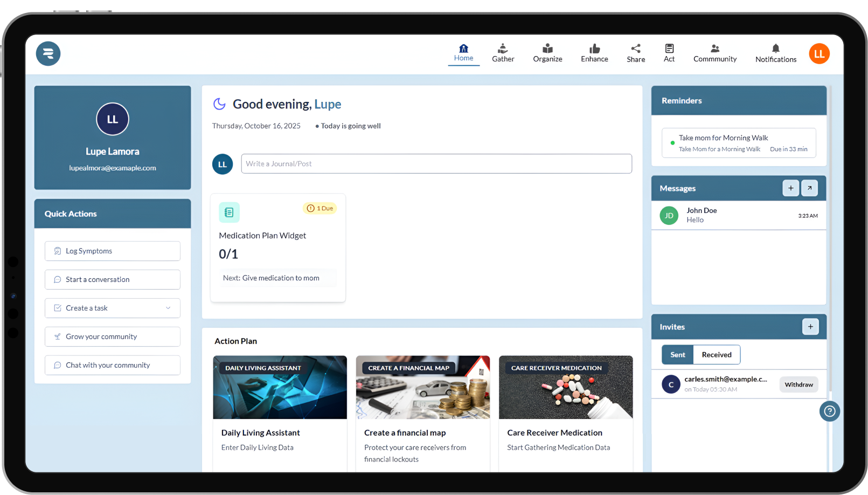Screen dimensions: 868x495
Task: Switch to the Received invites tab
Action: tap(716, 354)
